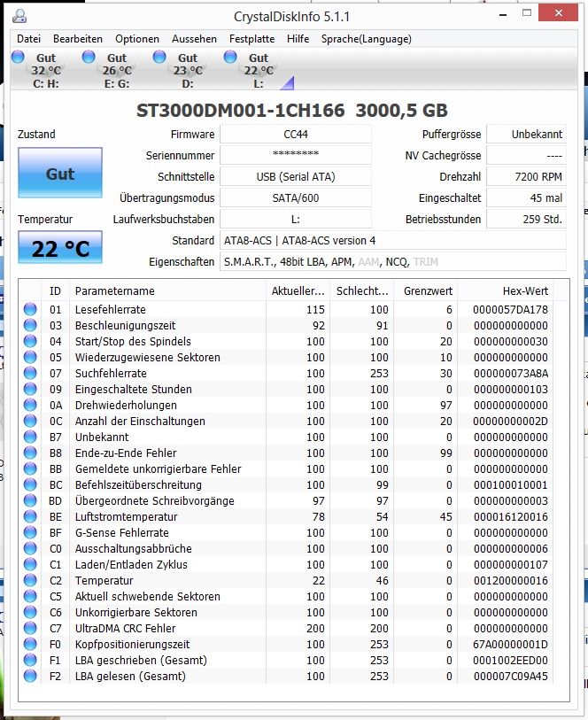Click status circle of Start/Stop des Spindels row
The width and height of the screenshot is (588, 720).
tap(30, 341)
